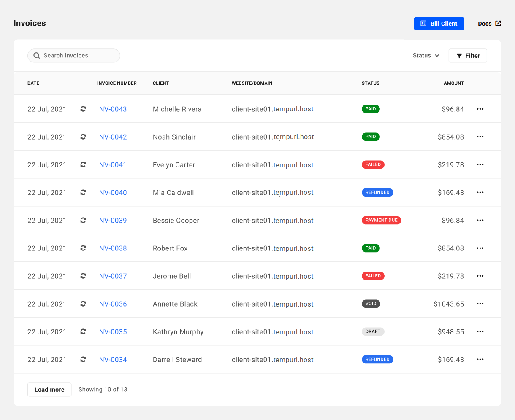Click the Payment Due status badge
This screenshot has height=420, width=515.
tap(381, 220)
